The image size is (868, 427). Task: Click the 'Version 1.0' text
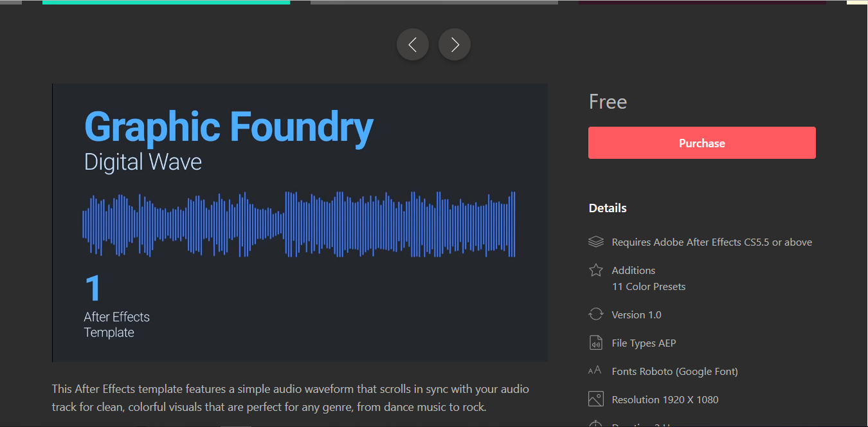point(637,315)
